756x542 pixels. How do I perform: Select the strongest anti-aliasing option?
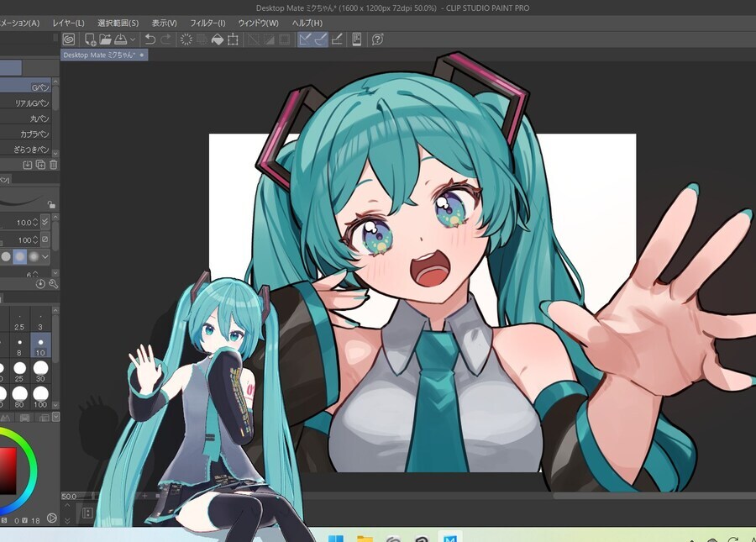[34, 257]
